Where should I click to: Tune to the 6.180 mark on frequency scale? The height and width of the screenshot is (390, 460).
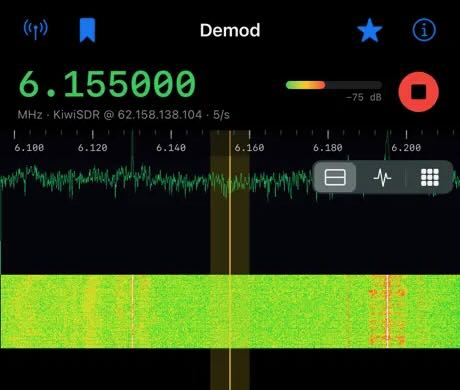click(x=328, y=147)
